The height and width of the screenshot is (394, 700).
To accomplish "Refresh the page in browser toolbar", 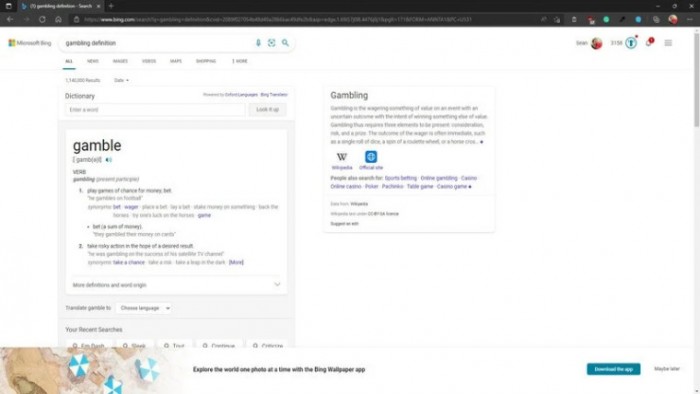I will tap(42, 19).
